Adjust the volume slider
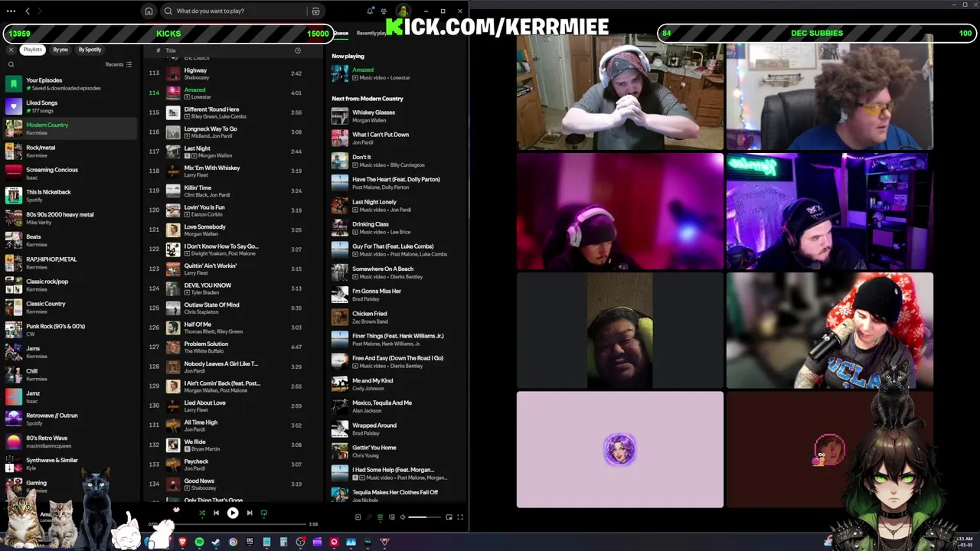Image resolution: width=980 pixels, height=551 pixels. pos(424,517)
